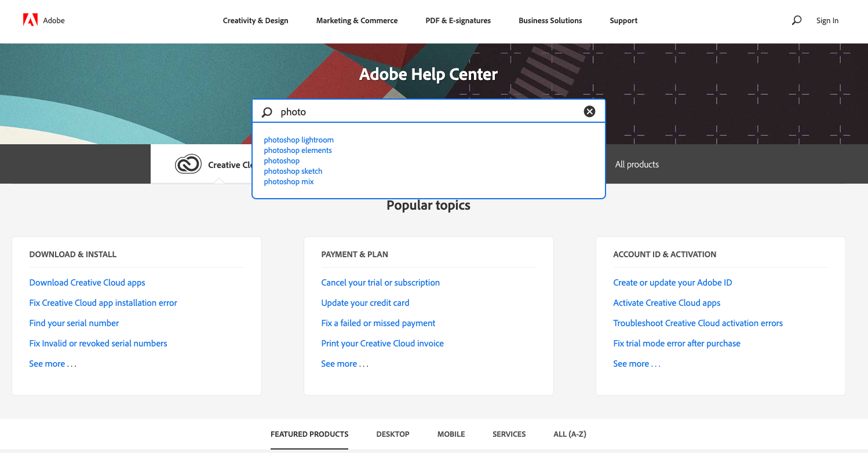
Task: Click in the search box containing 'photo'
Action: [x=429, y=112]
